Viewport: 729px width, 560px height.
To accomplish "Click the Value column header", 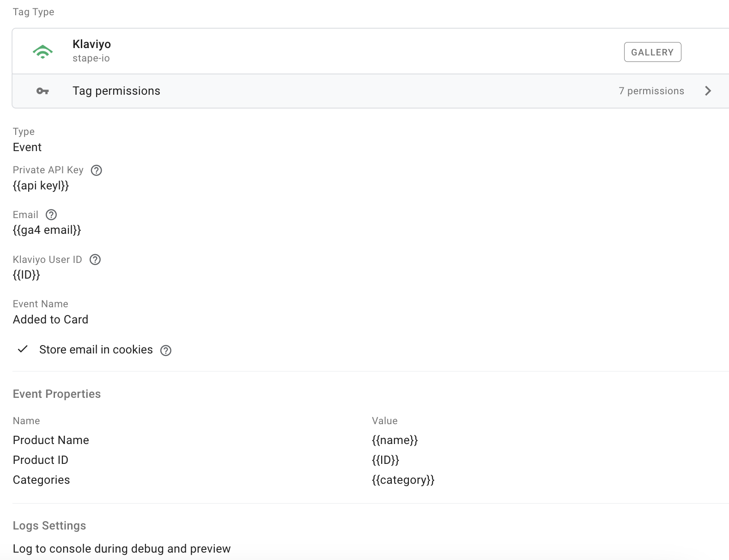I will (385, 421).
